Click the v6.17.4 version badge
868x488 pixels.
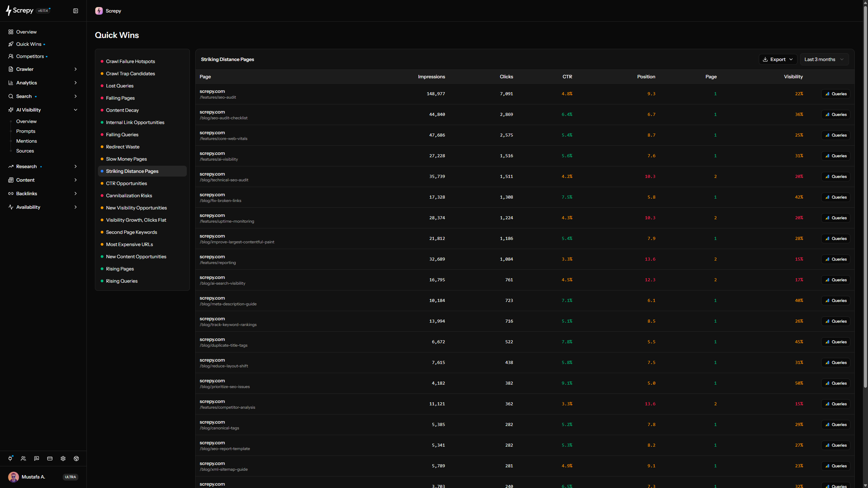pos(43,11)
